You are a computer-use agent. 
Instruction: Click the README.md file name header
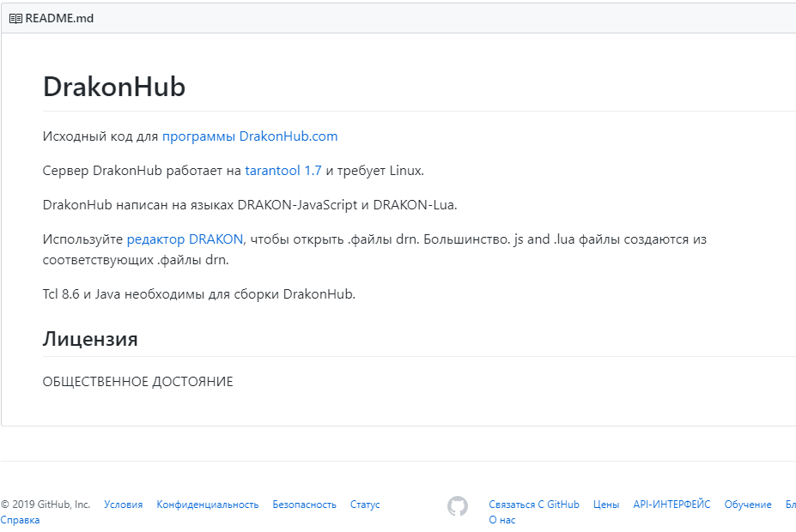[59, 18]
